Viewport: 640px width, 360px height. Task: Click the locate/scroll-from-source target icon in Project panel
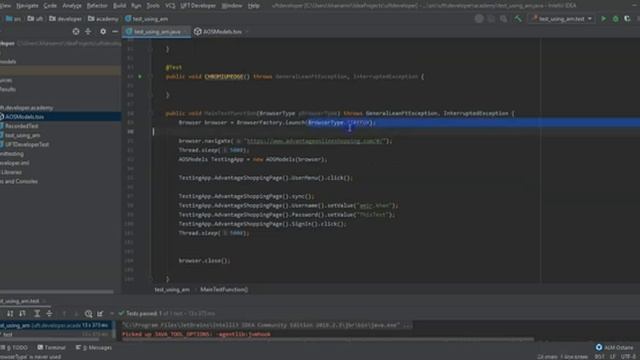point(76,31)
